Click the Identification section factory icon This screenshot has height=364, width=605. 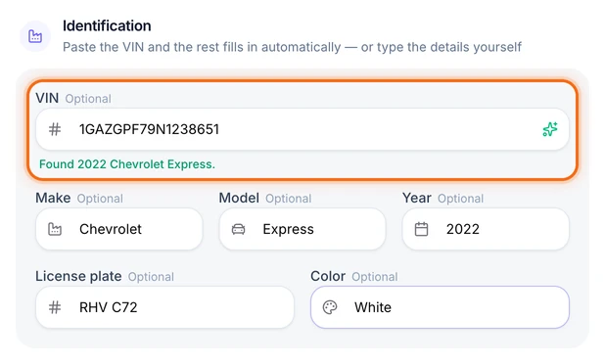(x=35, y=36)
